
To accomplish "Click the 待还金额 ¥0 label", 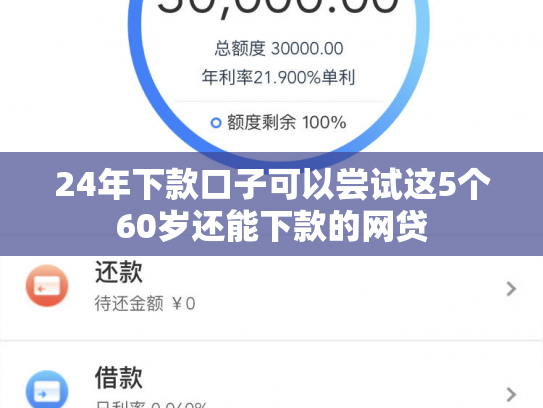I will coord(145,304).
